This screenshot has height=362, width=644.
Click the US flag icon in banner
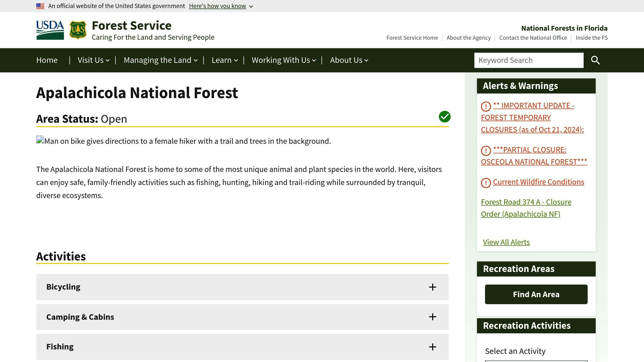40,6
